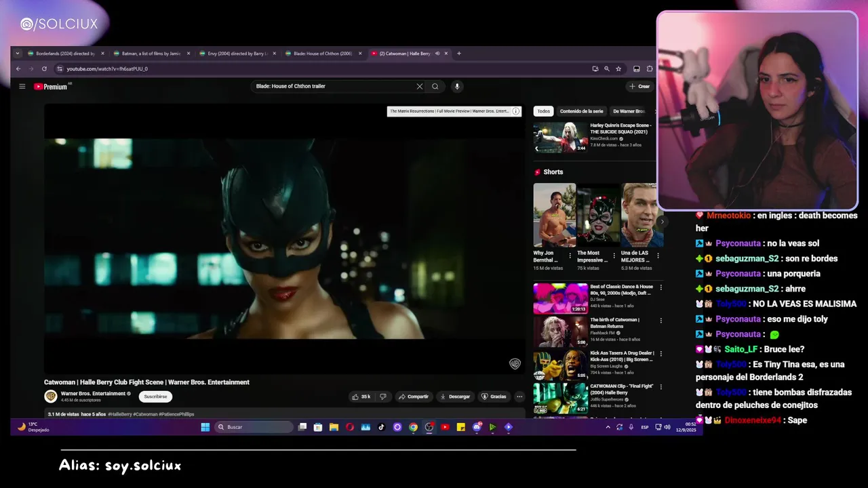Click Warner Bros. watermark logo in player
The width and height of the screenshot is (868, 488).
[515, 364]
